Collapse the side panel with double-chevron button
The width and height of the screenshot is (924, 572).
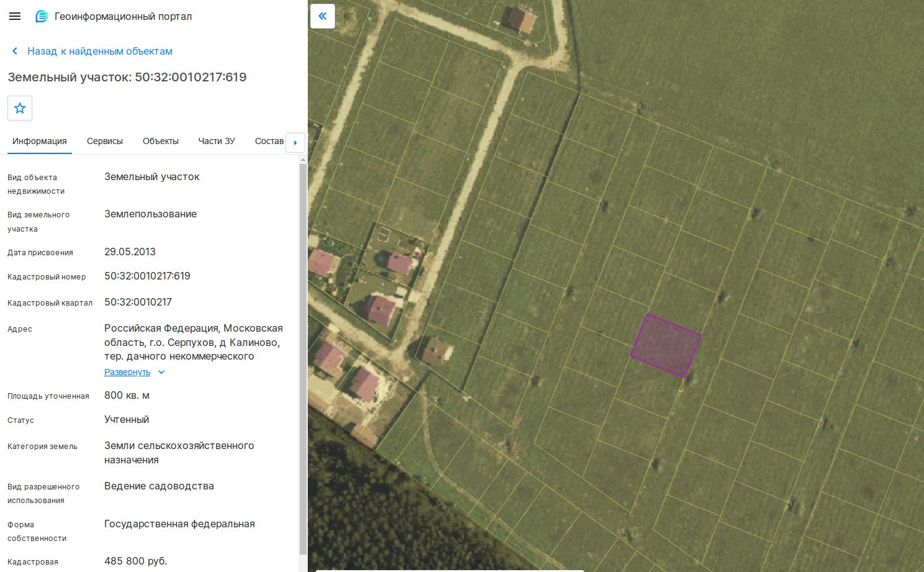click(323, 16)
